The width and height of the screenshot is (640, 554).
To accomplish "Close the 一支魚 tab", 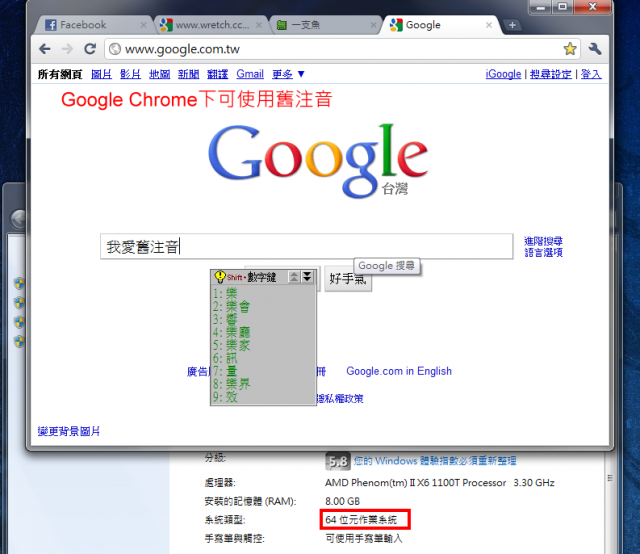I will pos(373,25).
